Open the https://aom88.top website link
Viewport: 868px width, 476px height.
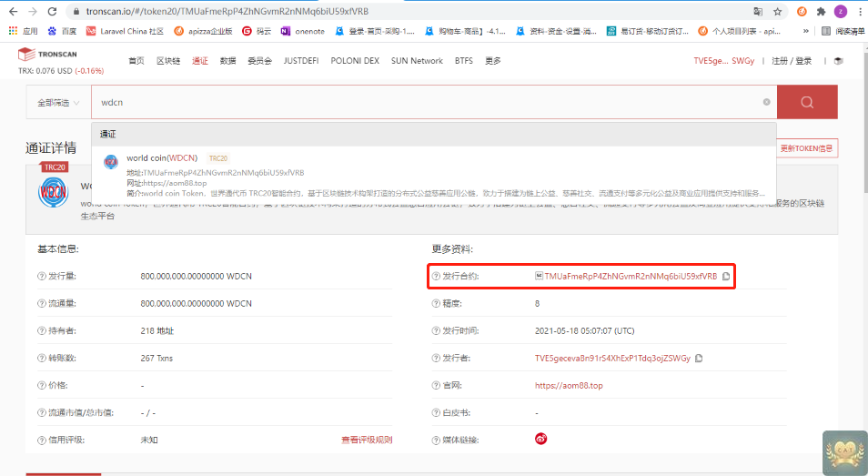tap(569, 385)
